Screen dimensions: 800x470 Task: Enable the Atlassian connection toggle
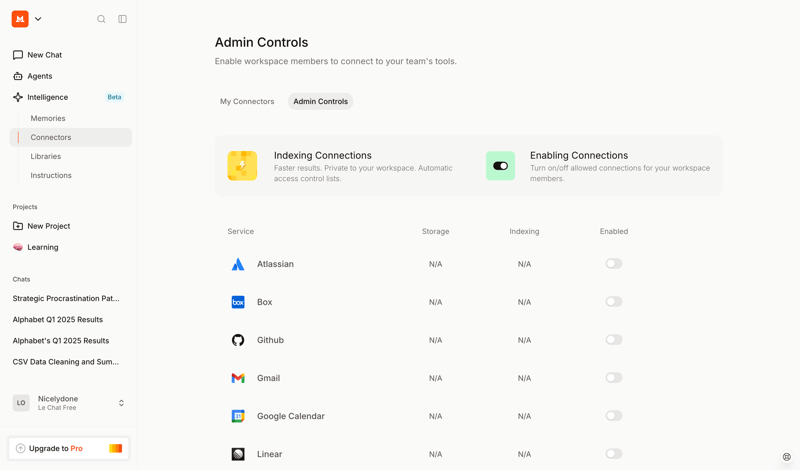point(613,264)
